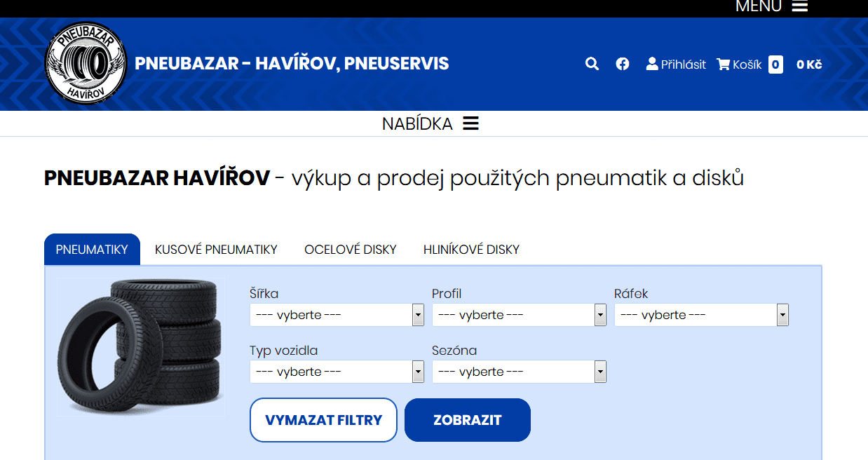The image size is (868, 460).
Task: Click the user icon beside Přihlásit
Action: (652, 64)
